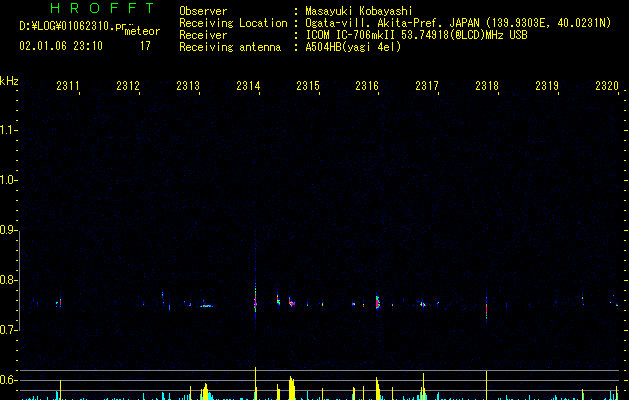Viewport: 629px width, 400px height.
Task: Click the 1.0 kHz frequency tick label
Action: (x=8, y=180)
